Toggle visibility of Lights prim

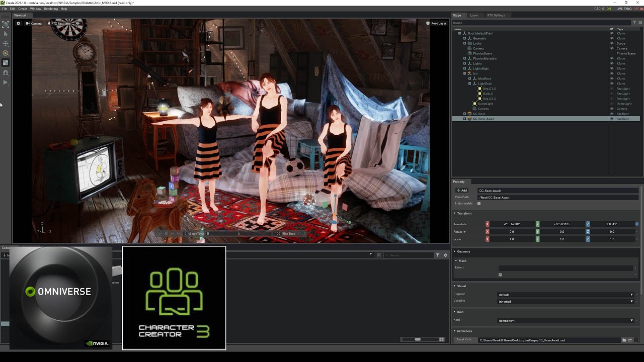coord(612,63)
